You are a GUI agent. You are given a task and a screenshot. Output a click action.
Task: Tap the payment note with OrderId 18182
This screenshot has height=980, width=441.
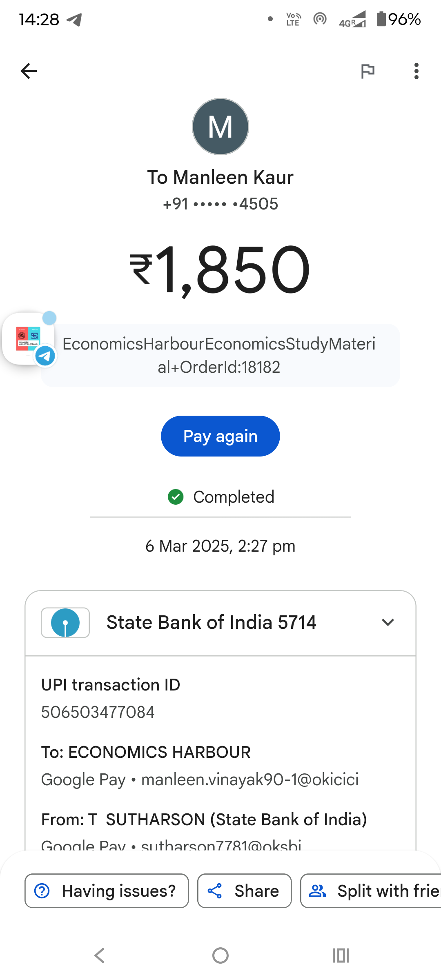pyautogui.click(x=220, y=355)
